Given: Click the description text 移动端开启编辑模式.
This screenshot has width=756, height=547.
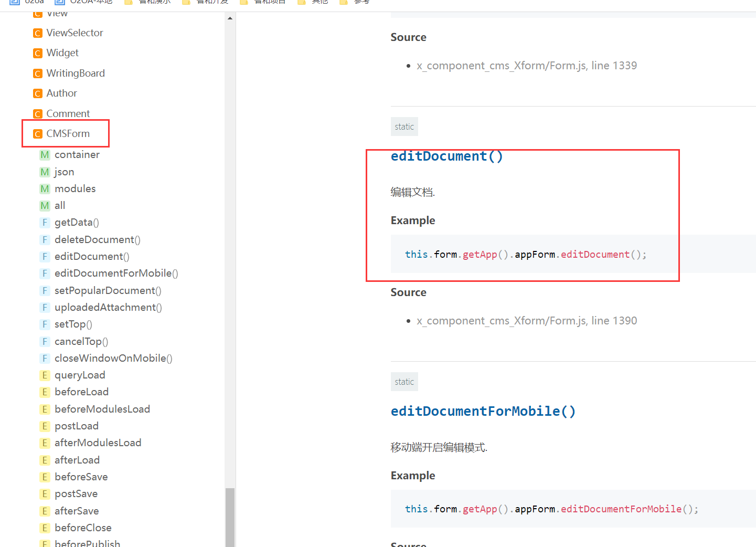Looking at the screenshot, I should pos(439,447).
